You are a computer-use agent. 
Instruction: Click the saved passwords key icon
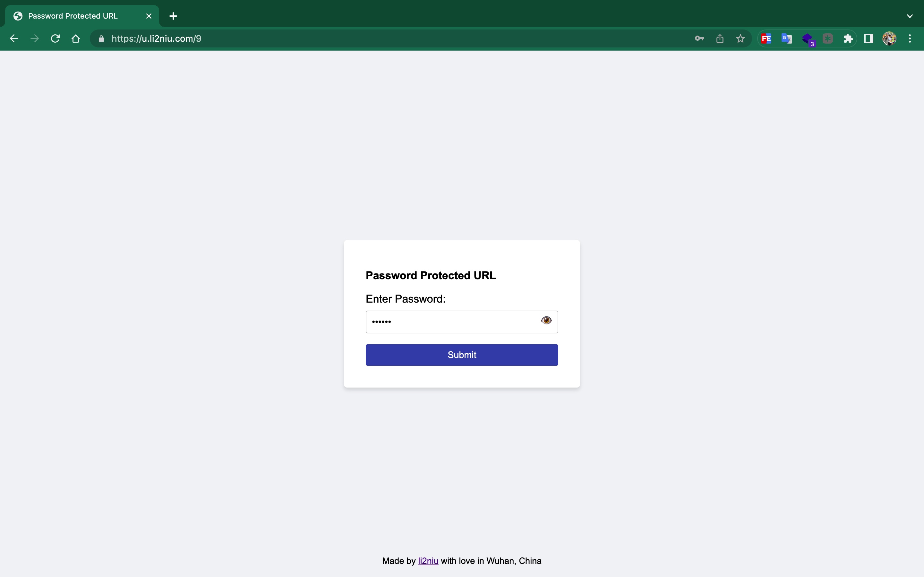pyautogui.click(x=699, y=38)
